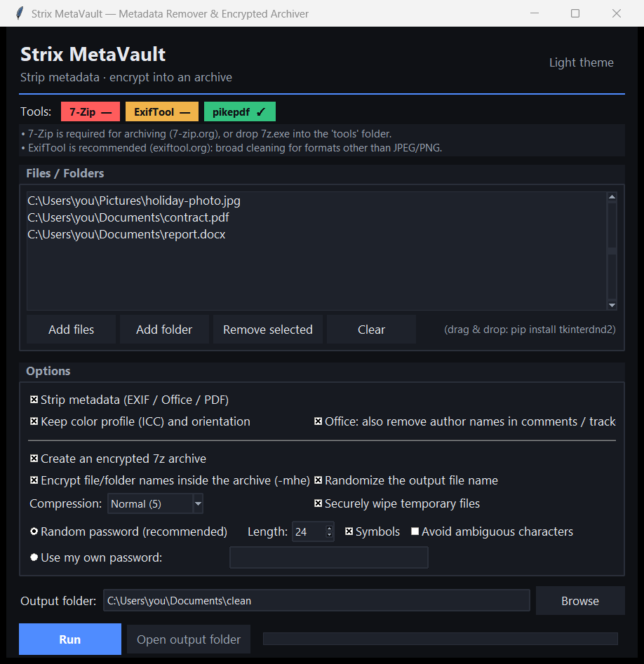Click the ExifTool is recommended note
Viewport: 644px width, 664px height.
tap(232, 148)
